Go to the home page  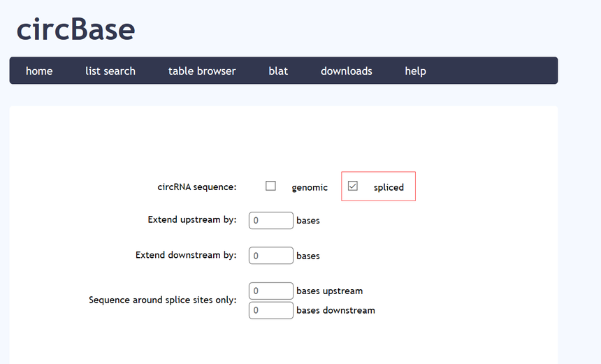39,71
